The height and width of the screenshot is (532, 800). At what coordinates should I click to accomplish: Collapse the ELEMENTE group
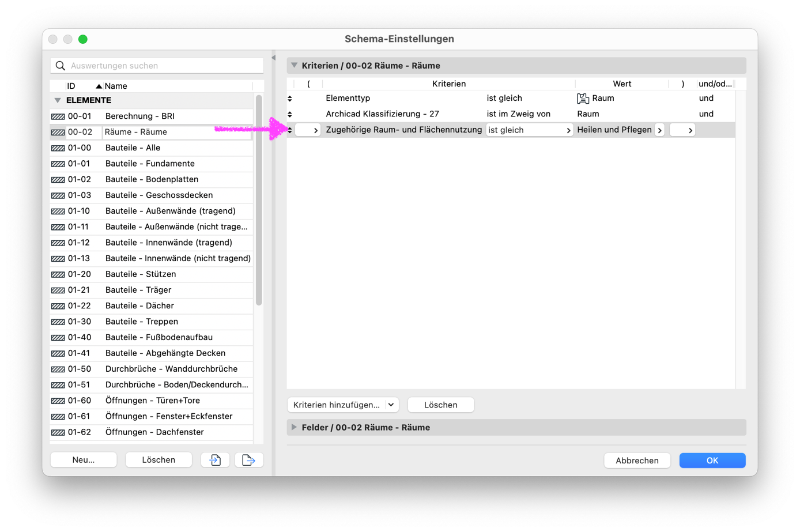click(58, 100)
